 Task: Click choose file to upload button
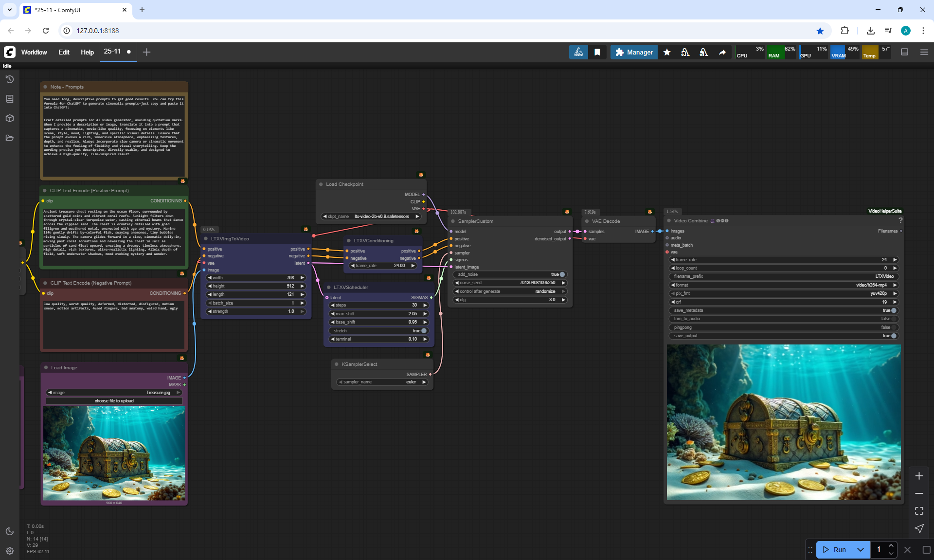[114, 401]
